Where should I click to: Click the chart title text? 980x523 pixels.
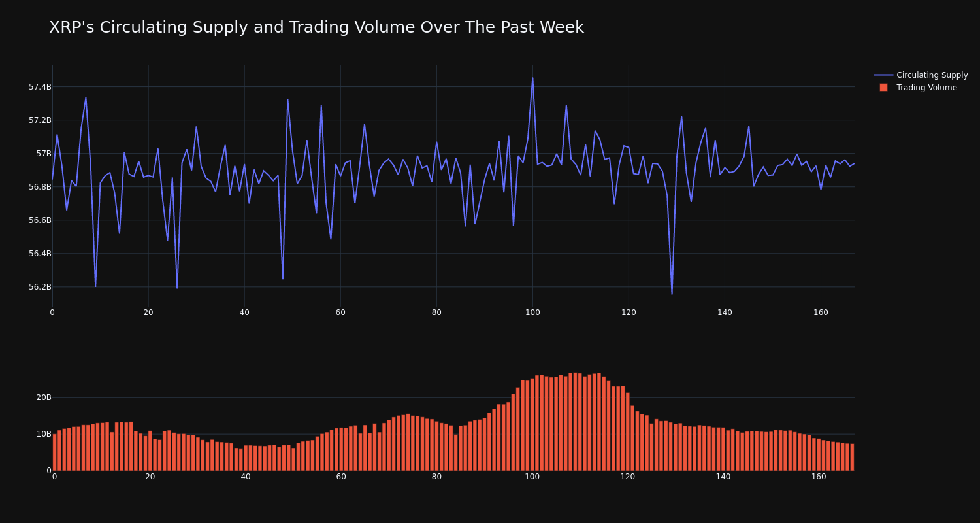coord(316,27)
